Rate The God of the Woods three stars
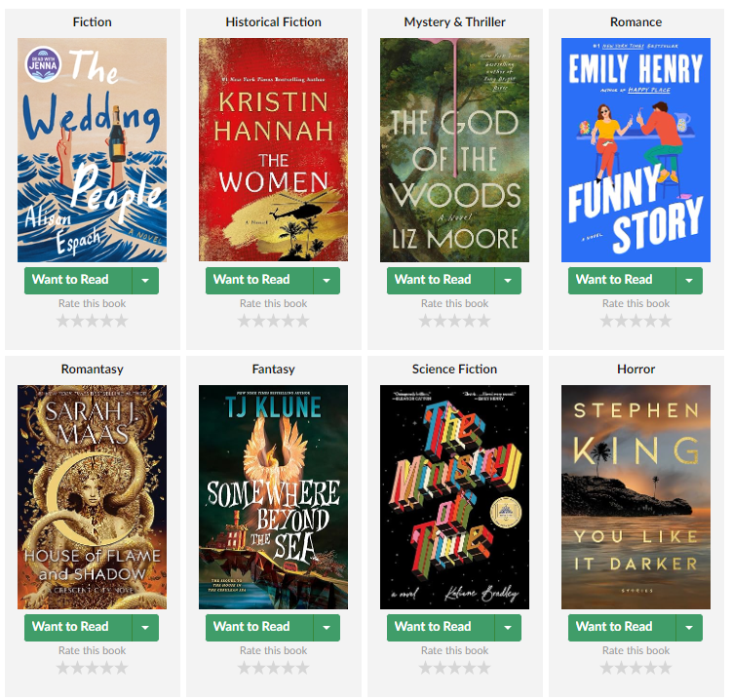Viewport: 732px width, 700px height. click(x=455, y=321)
